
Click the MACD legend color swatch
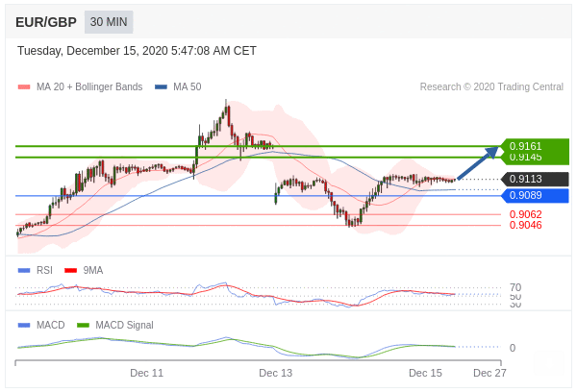(x=24, y=326)
